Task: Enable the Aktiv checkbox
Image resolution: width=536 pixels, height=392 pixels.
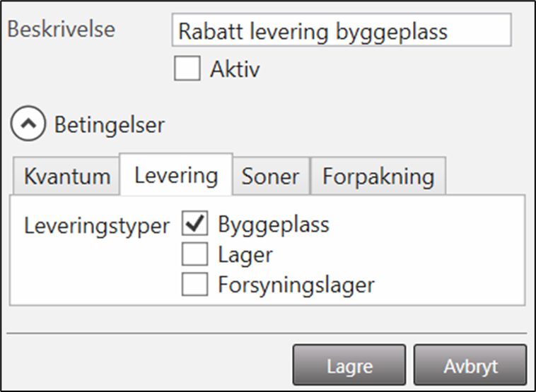Action: [x=187, y=69]
